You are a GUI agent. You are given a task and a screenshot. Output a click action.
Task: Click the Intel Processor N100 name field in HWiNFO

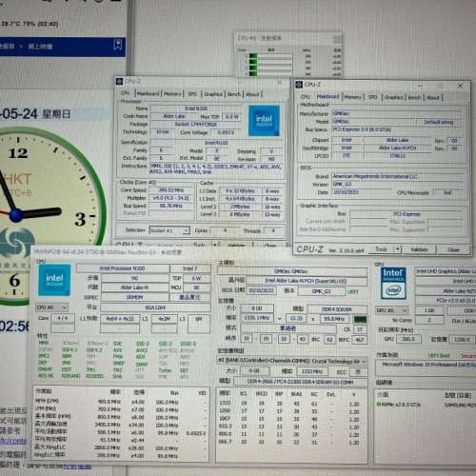pyautogui.click(x=122, y=268)
